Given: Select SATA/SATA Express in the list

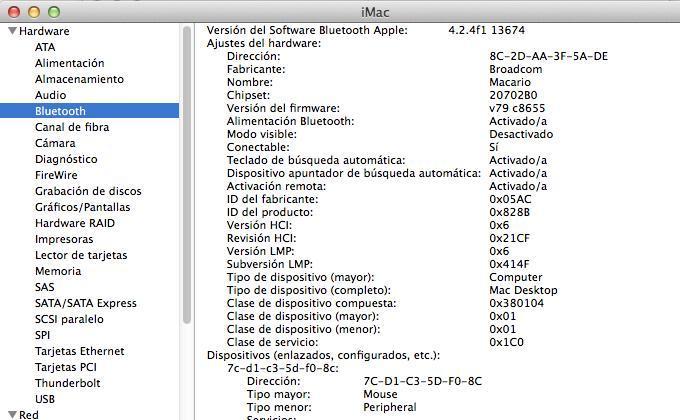Looking at the screenshot, I should coord(85,303).
